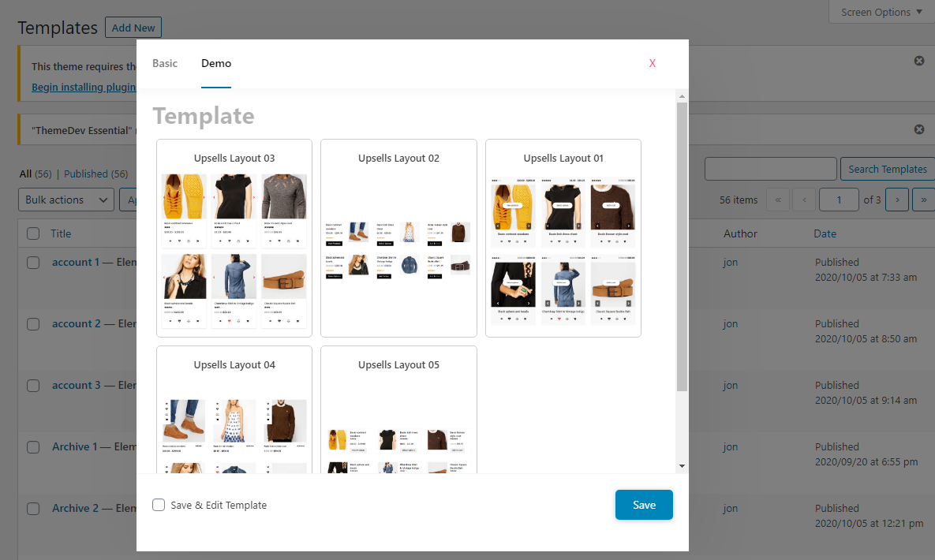Tick the checkbox for account 1

tap(33, 263)
